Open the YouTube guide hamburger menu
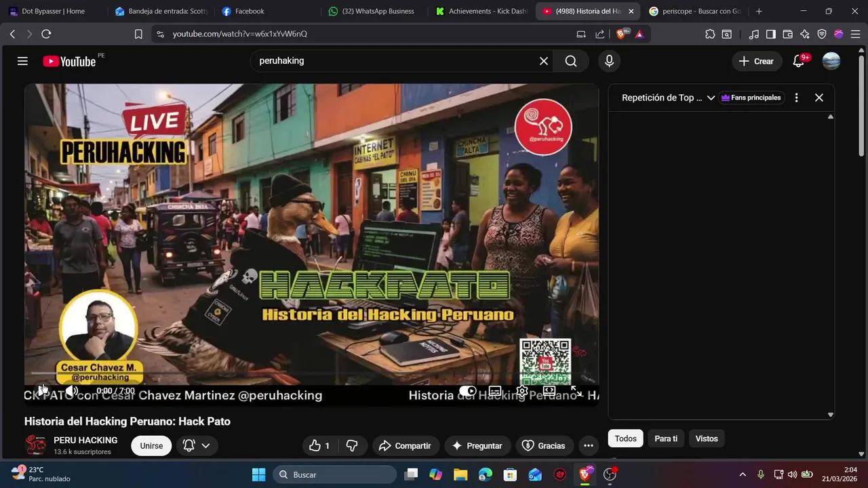 click(22, 61)
